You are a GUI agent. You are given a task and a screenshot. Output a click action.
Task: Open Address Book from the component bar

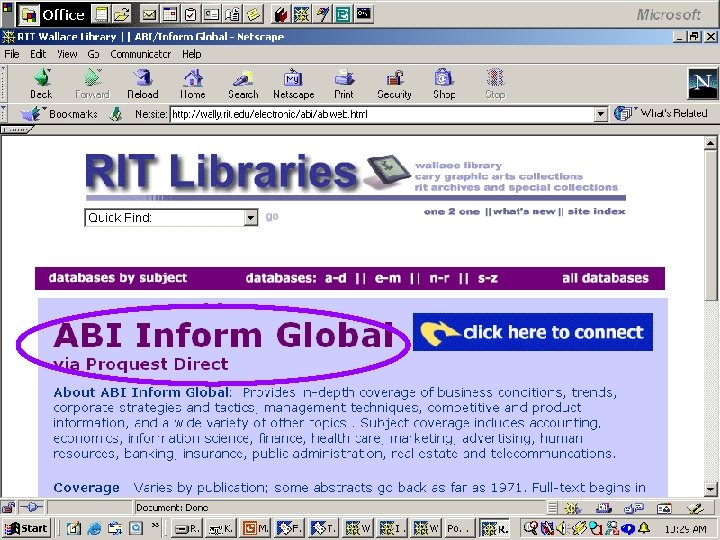(664, 508)
